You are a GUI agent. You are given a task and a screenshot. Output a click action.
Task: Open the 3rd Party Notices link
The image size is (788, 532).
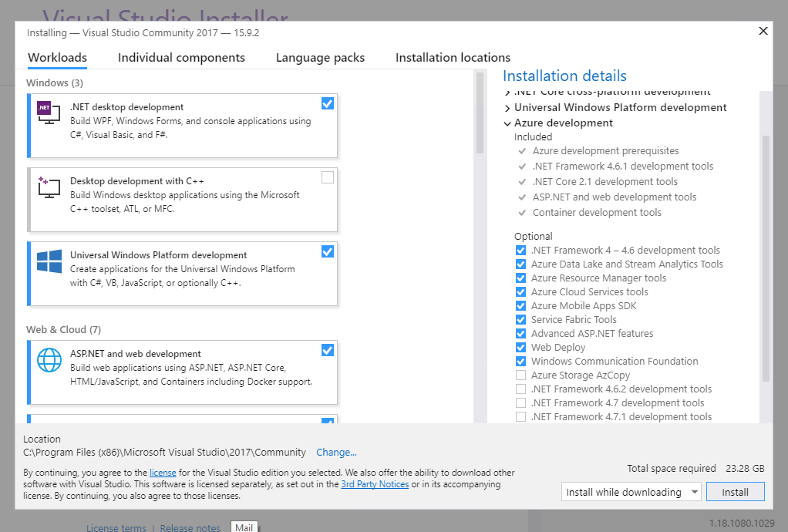[375, 484]
